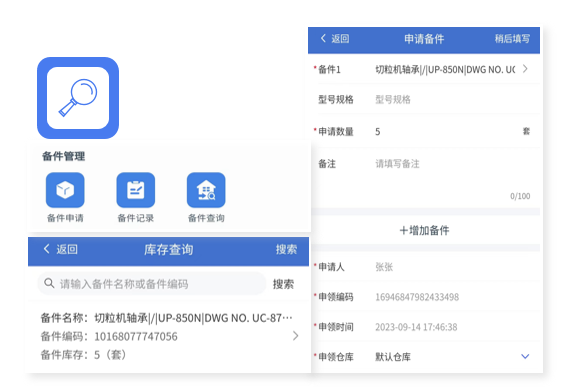The height and width of the screenshot is (388, 567).
Task: Select the 默认仓库 warehouse value
Action: click(x=393, y=357)
